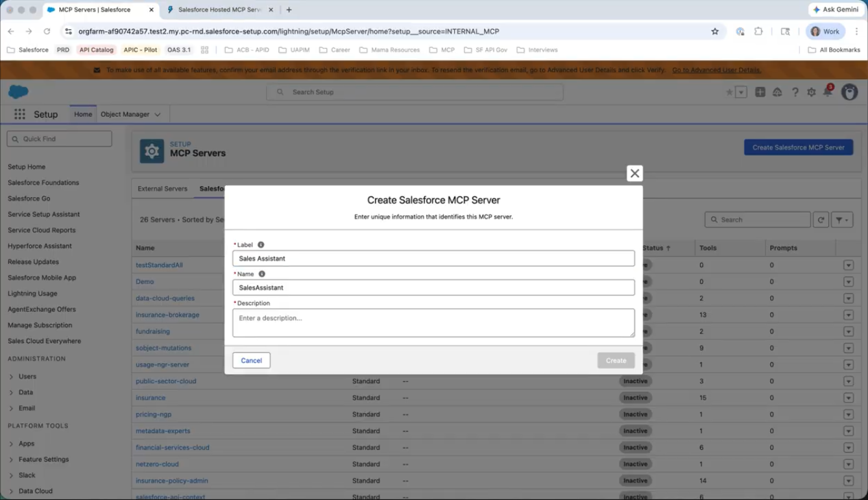
Task: Expand the Email section in sidebar
Action: click(11, 409)
